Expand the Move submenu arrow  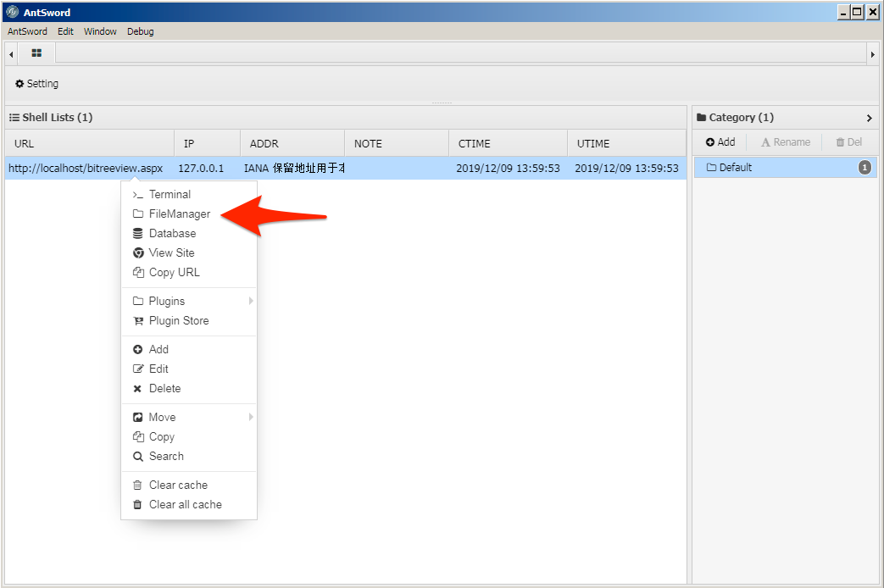251,417
